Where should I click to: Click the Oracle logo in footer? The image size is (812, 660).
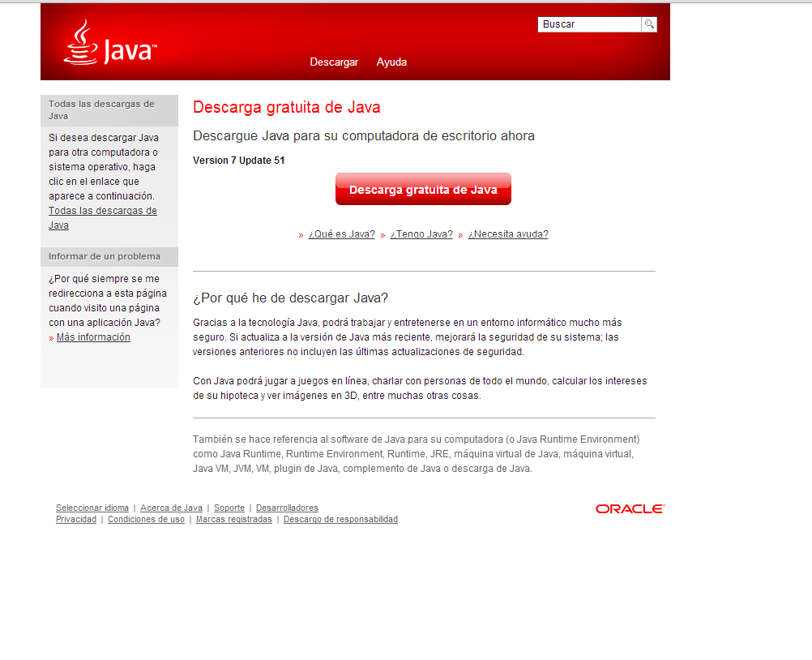[x=630, y=509]
